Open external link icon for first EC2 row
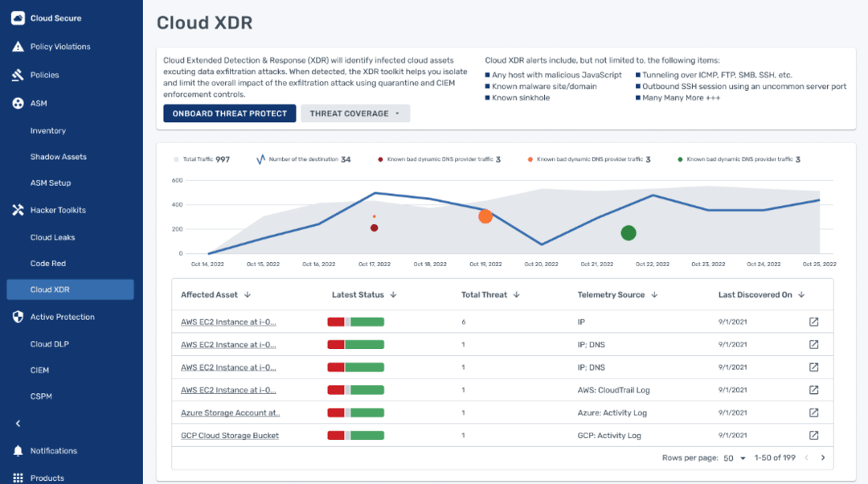 [x=813, y=322]
